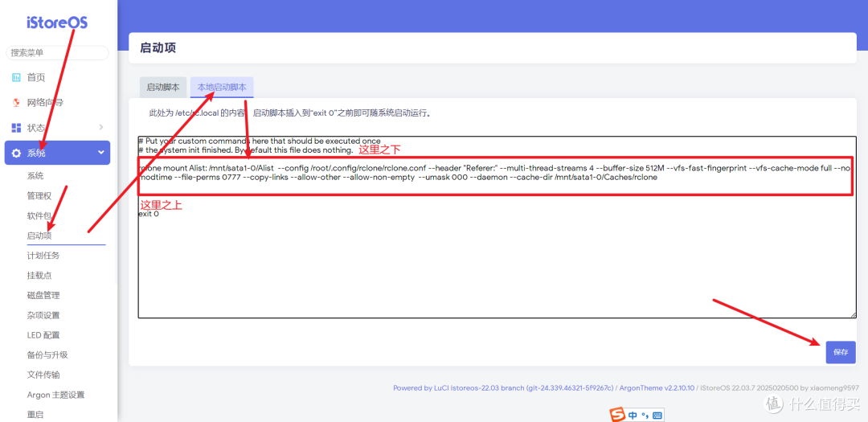
Task: Click the input method punctuation icon
Action: (645, 416)
